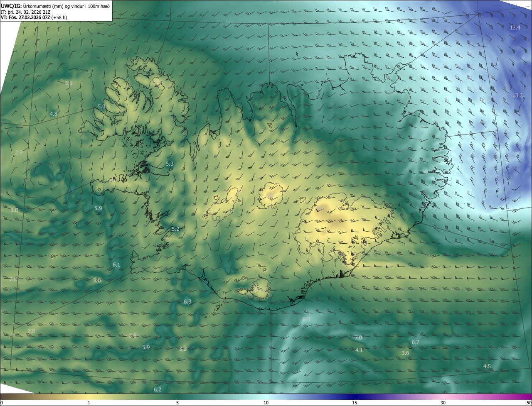This screenshot has height=406, width=532.
Task: Select the 7.0 value label
Action: [358, 338]
